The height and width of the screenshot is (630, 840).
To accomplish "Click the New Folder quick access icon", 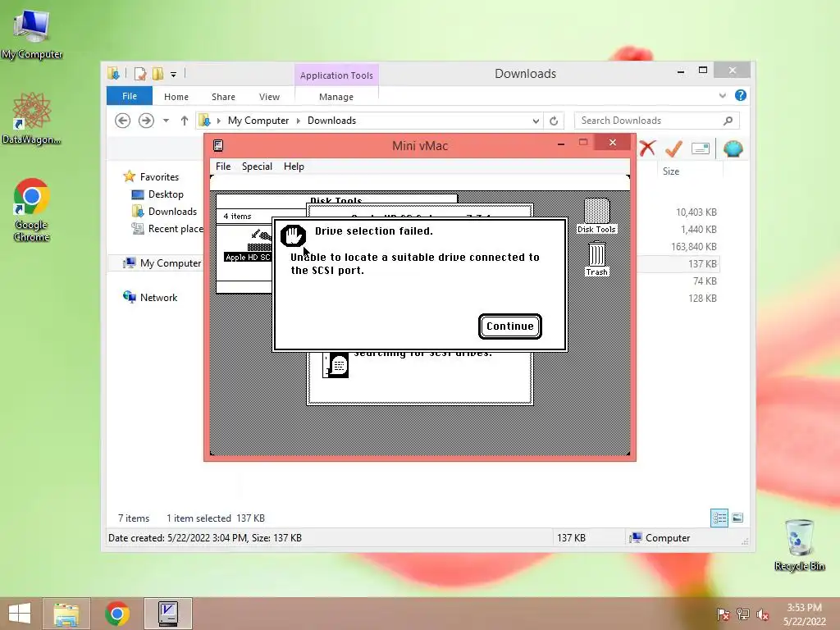I will tap(158, 74).
